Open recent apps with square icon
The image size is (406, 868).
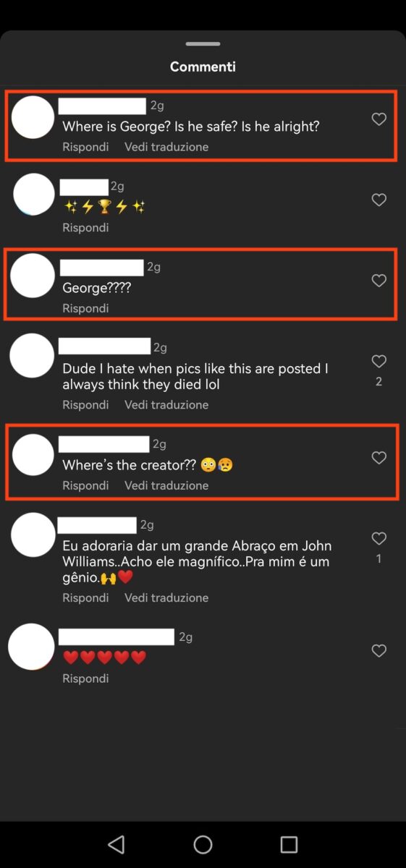[289, 844]
